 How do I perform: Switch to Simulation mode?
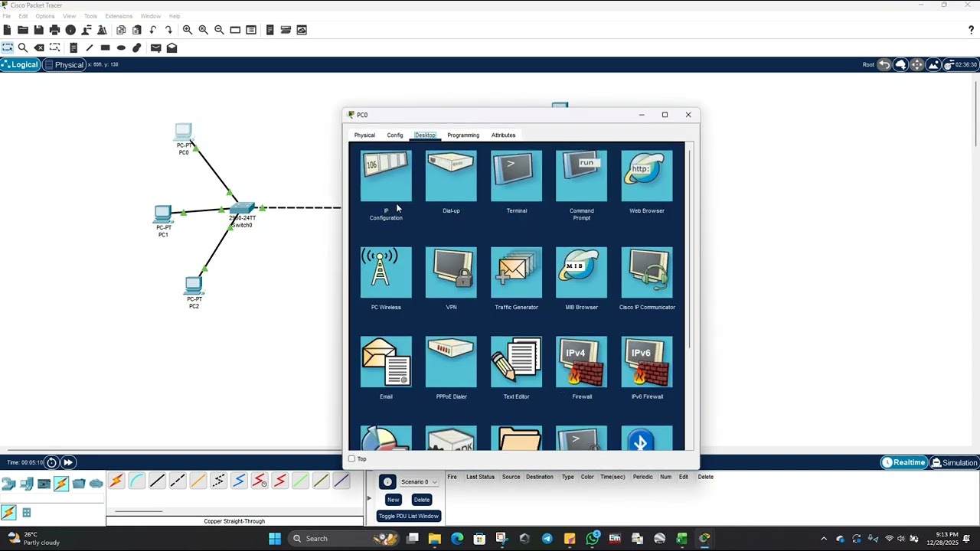954,462
